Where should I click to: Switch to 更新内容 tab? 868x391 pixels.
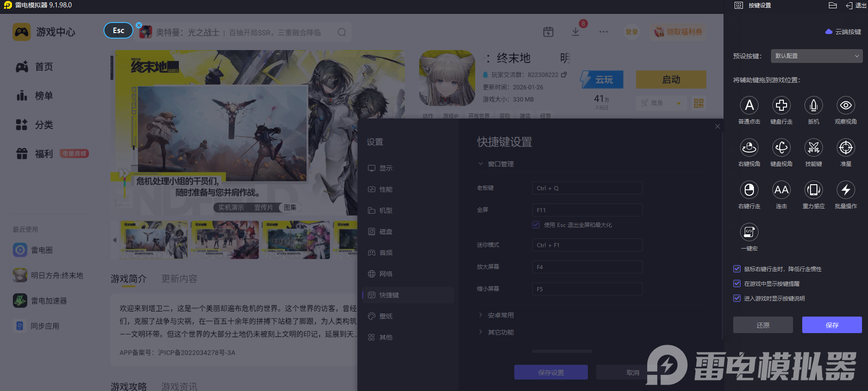point(179,279)
